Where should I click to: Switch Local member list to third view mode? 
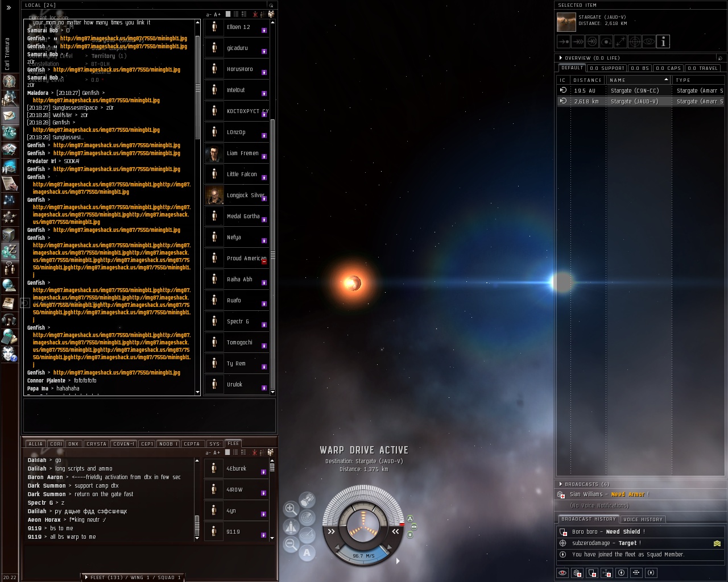click(x=244, y=14)
